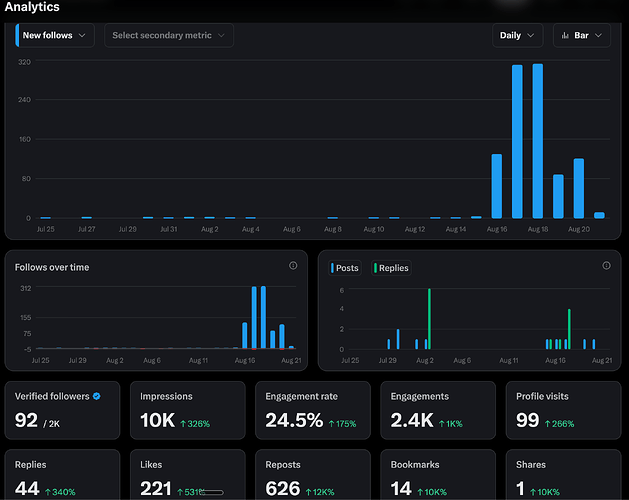Open the Engagement rate card
Viewport: 629px width, 500px height.
313,410
